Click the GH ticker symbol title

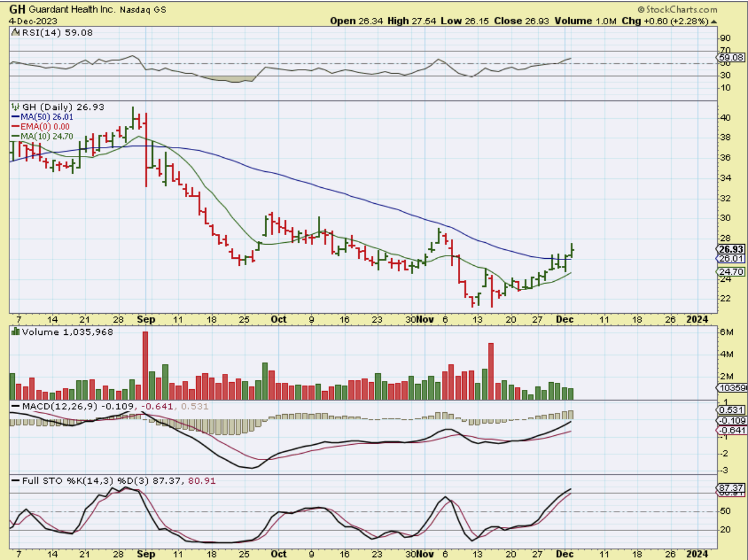(17, 9)
